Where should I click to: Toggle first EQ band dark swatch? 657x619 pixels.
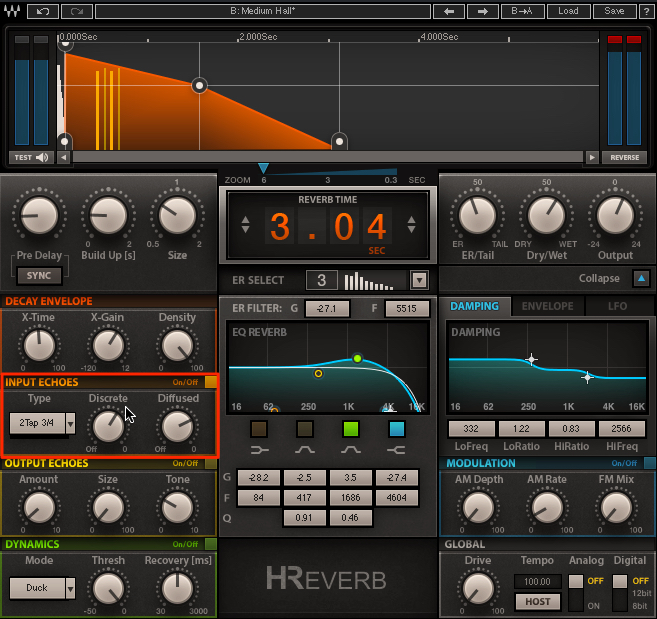(x=259, y=429)
